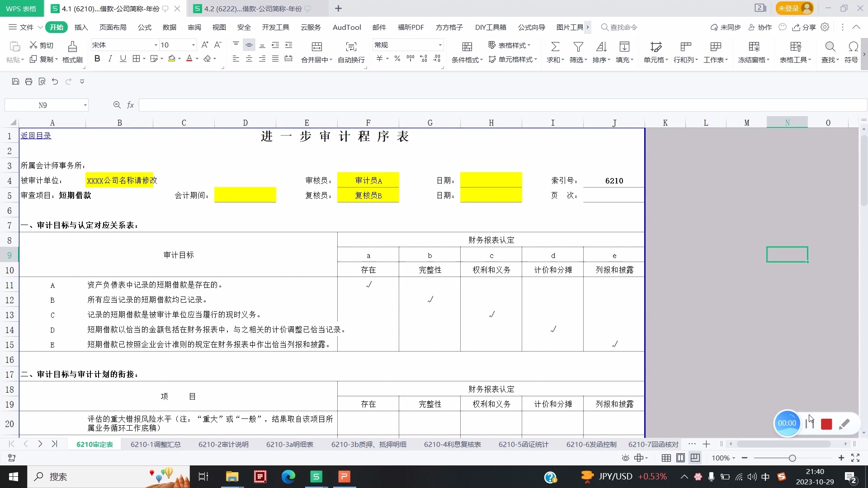Image resolution: width=868 pixels, height=488 pixels.
Task: Expand the quick access toolbar customize arrow
Action: 82,81
